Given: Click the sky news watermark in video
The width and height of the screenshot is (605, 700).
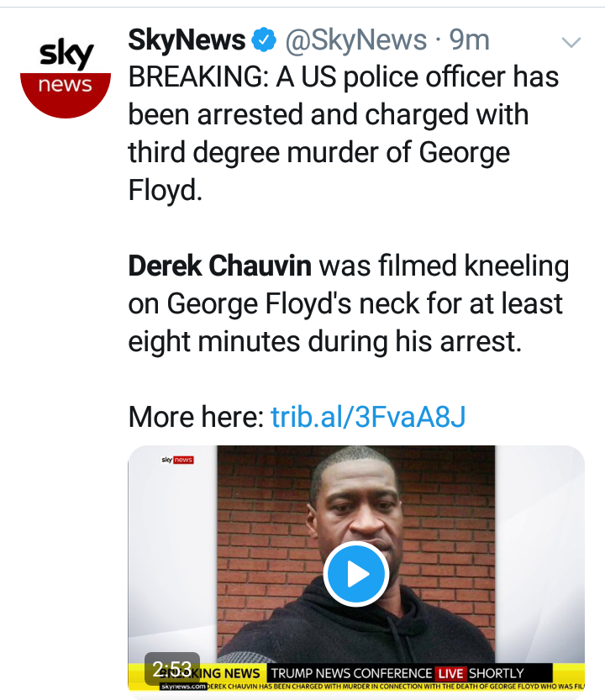Looking at the screenshot, I should (177, 460).
